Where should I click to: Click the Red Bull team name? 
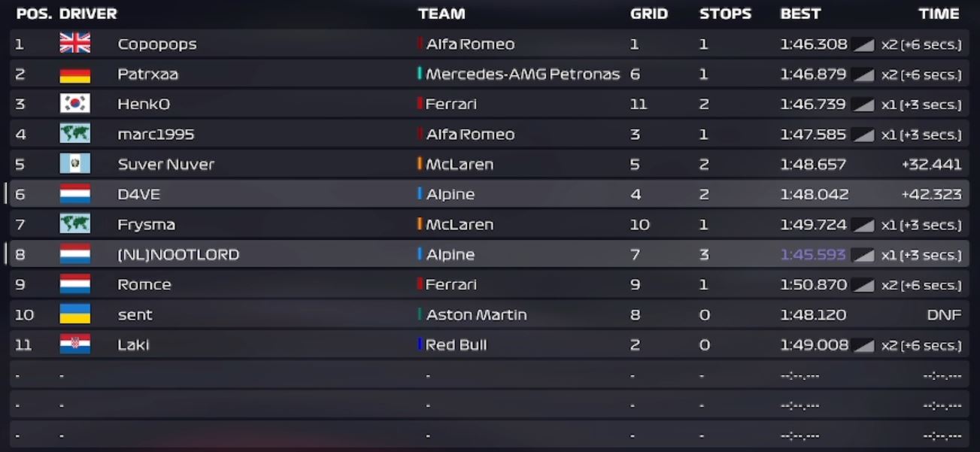click(x=456, y=344)
